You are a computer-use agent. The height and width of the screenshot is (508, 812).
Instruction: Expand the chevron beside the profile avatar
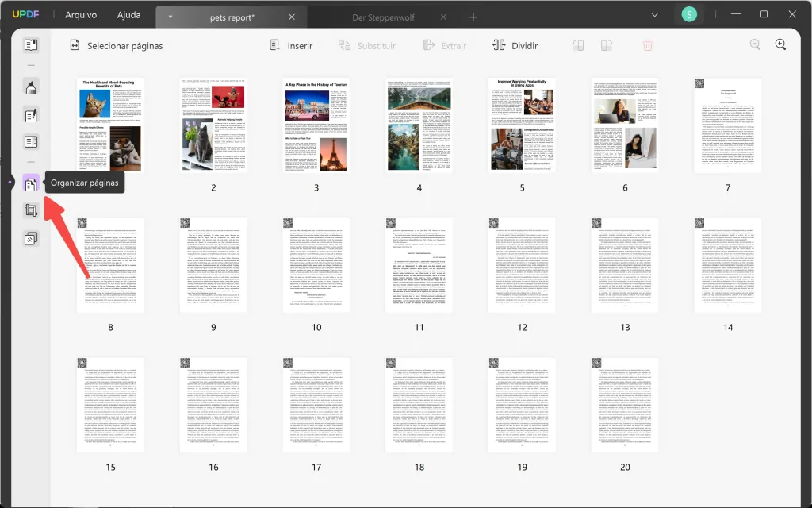click(654, 14)
